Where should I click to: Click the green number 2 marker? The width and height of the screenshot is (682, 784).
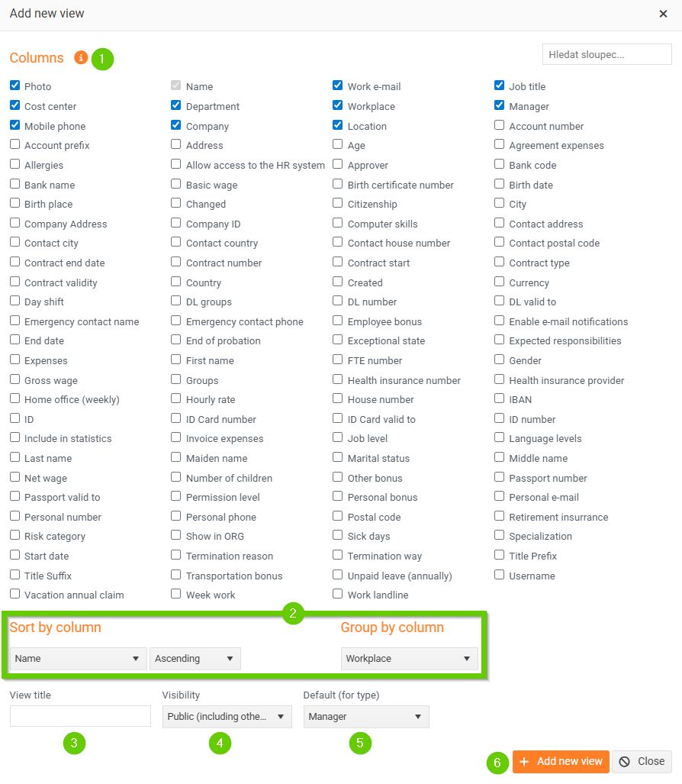point(294,612)
